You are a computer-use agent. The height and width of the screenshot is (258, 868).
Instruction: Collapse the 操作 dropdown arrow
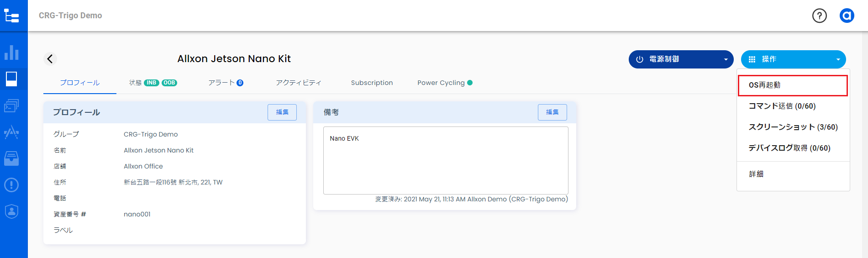(x=838, y=59)
